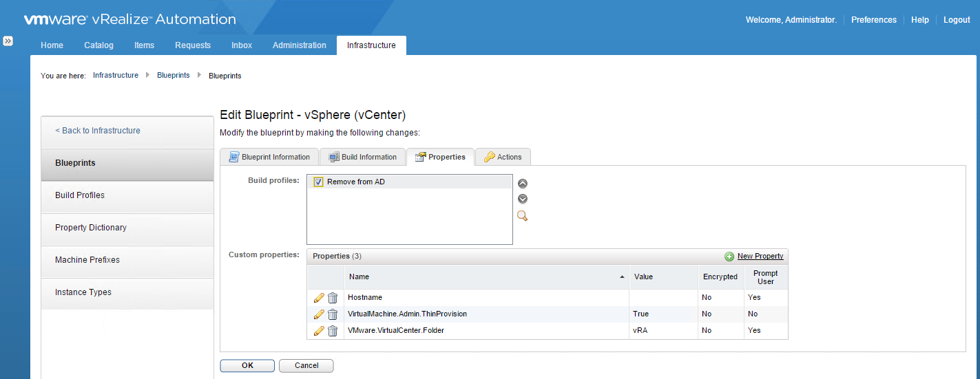Sort by Name column arrow
Viewport: 980px width, 379px height.
tap(622, 277)
